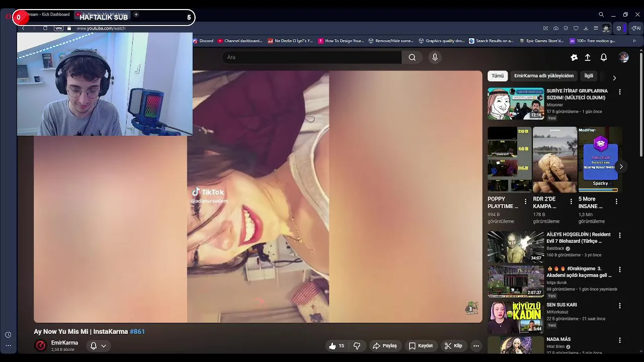Expand the subscription notification dropdown arrow
Image resolution: width=644 pixels, height=362 pixels.
click(x=104, y=346)
